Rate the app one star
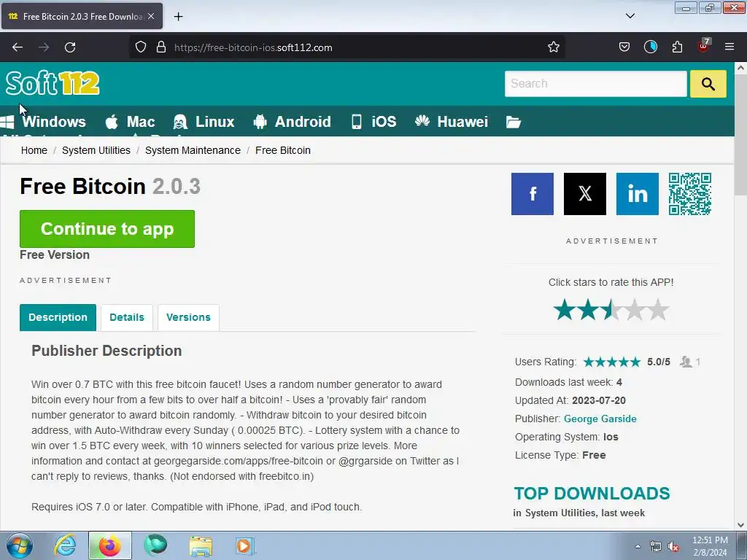This screenshot has height=560, width=747. click(565, 309)
